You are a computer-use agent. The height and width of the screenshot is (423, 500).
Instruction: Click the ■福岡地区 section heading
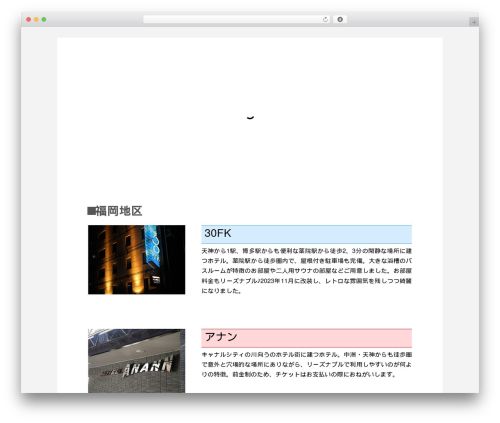pos(115,211)
